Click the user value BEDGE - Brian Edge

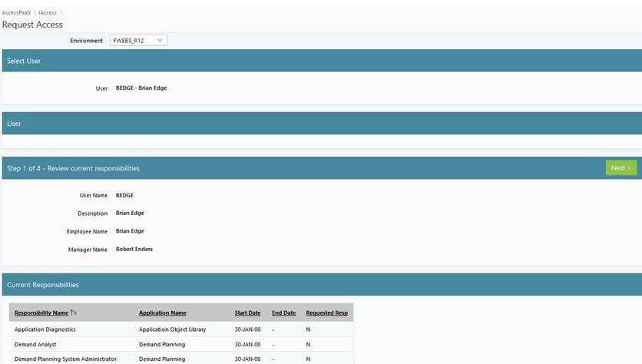[x=141, y=88]
